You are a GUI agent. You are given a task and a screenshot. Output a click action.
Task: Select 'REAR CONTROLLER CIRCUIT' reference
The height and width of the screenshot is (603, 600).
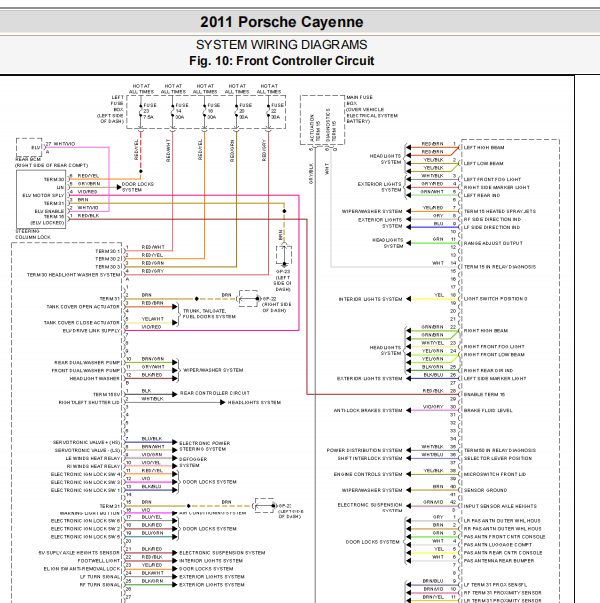coord(215,393)
